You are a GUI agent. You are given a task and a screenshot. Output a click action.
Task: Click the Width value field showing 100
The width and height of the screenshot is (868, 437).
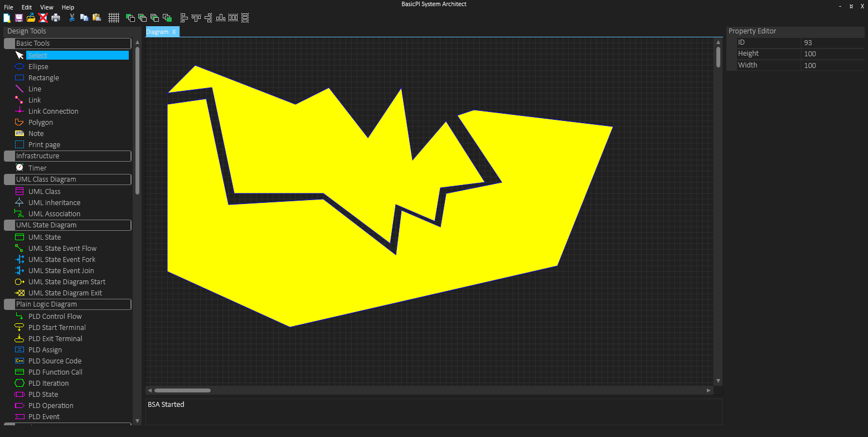[833, 66]
